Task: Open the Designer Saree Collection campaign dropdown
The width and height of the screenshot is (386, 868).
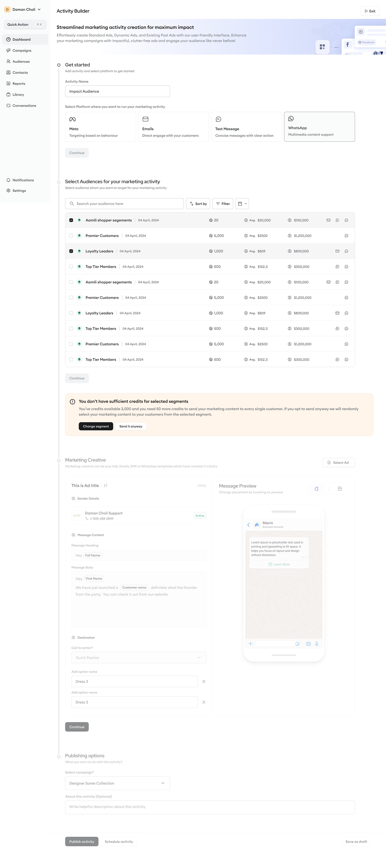Action: 118,783
